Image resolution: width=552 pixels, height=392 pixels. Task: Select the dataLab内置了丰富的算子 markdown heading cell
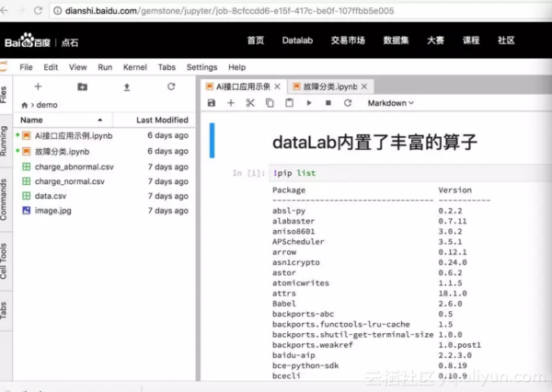point(374,142)
